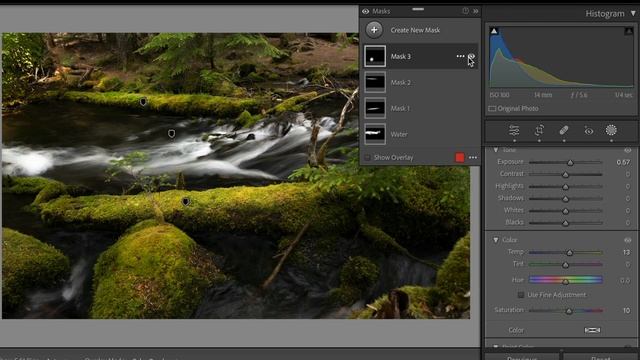Image resolution: width=640 pixels, height=360 pixels.
Task: Select the Water mask thumbnail
Action: click(x=375, y=134)
